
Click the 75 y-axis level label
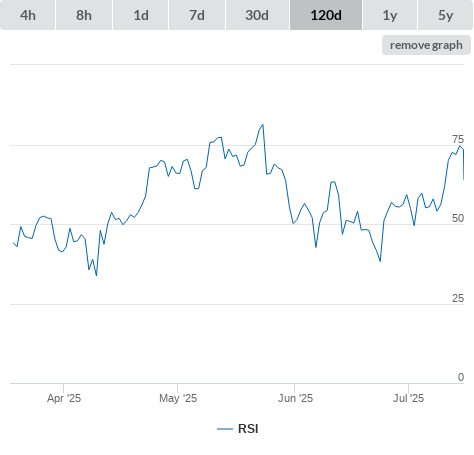click(458, 139)
